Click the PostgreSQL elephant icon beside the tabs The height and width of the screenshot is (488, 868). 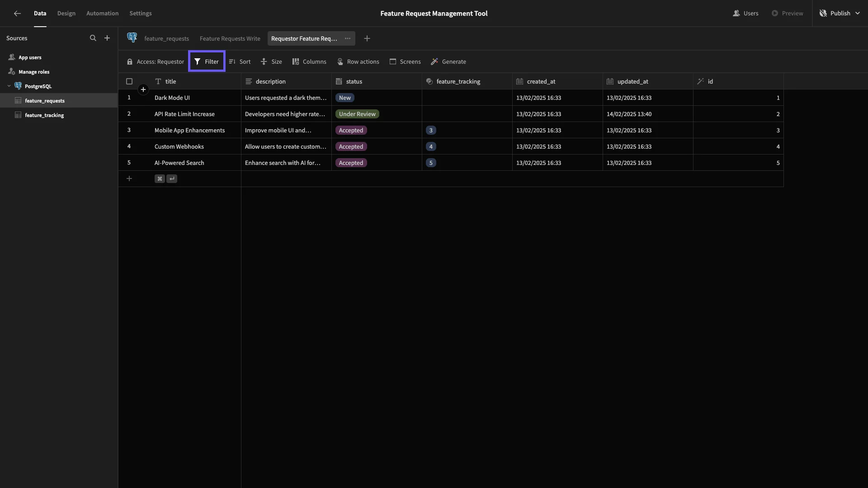click(132, 38)
